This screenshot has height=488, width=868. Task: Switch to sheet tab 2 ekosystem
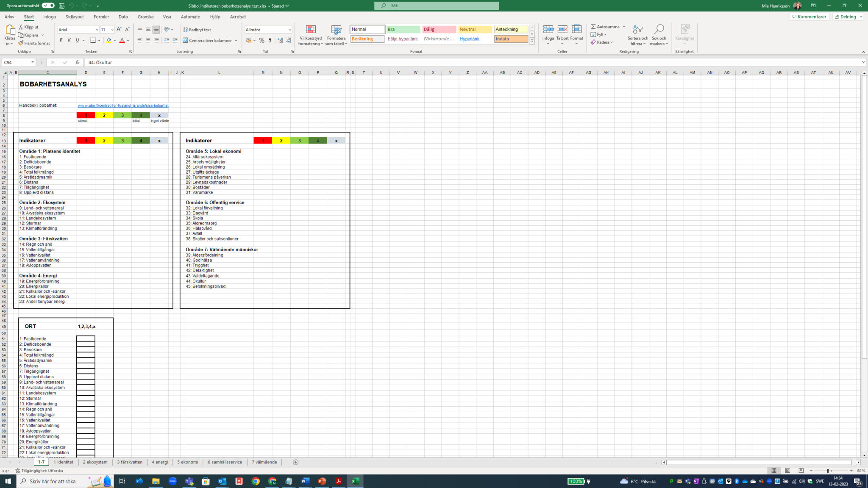[x=95, y=462]
